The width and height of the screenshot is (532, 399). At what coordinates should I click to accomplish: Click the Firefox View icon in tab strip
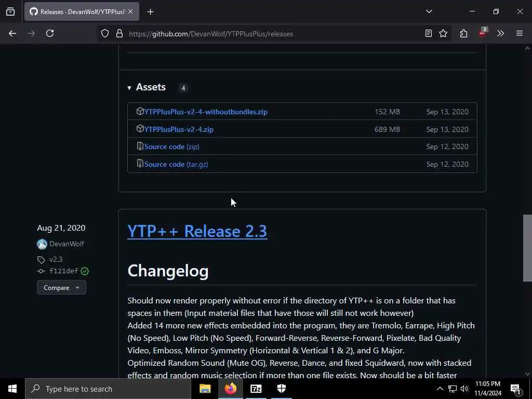(x=10, y=12)
